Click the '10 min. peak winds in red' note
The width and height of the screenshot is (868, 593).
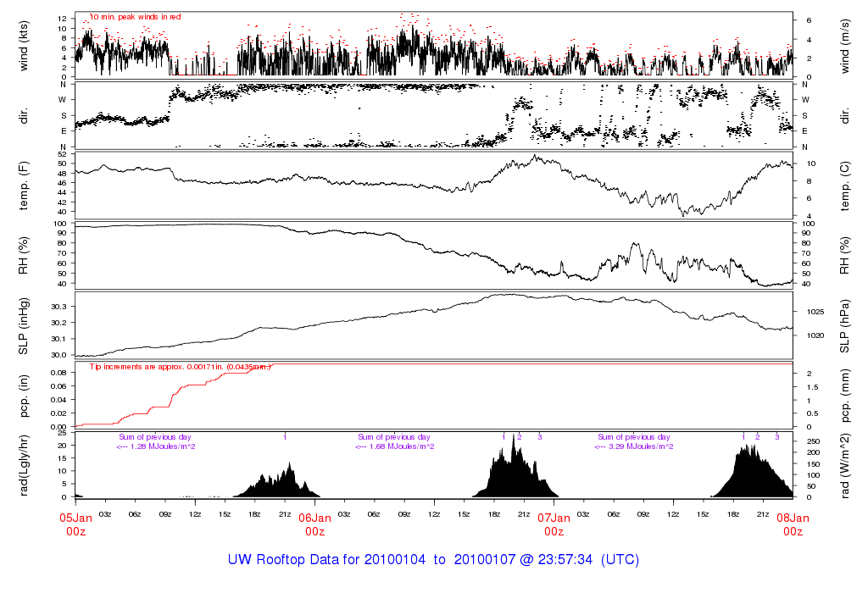point(136,17)
